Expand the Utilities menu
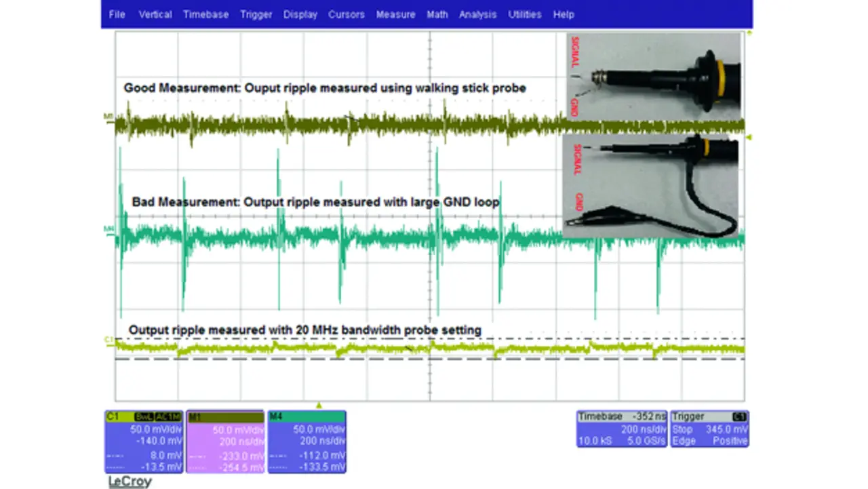 [525, 14]
